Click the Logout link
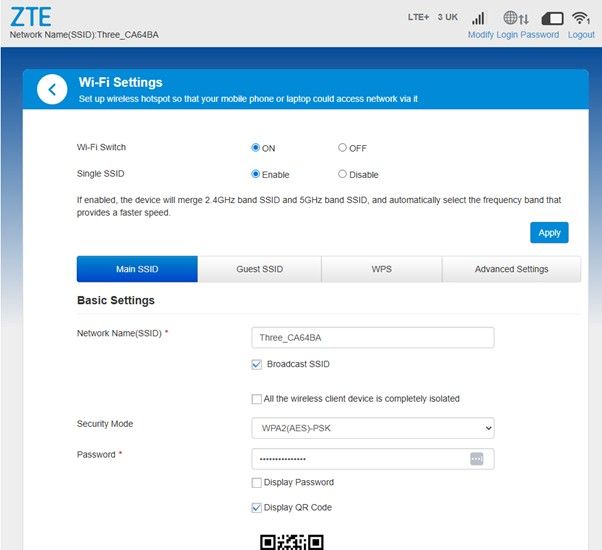This screenshot has height=550, width=602. (x=580, y=35)
